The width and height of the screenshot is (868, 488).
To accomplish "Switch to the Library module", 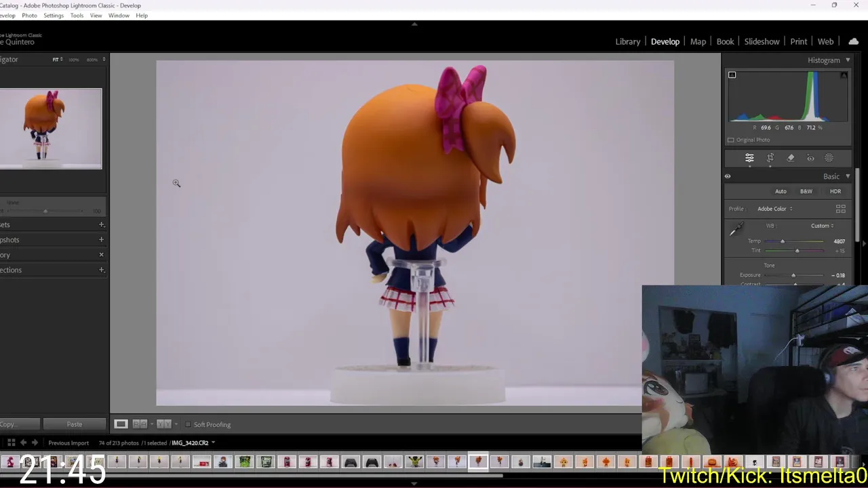I will point(627,41).
